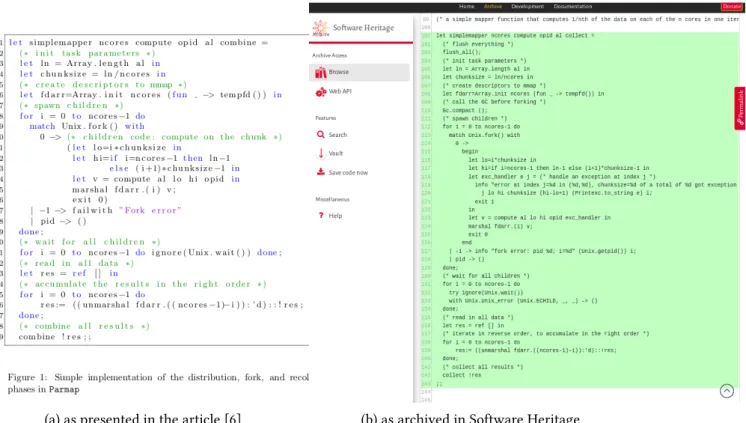Click the 'collect !res' code line
This screenshot has width=746, height=423.
461,375
